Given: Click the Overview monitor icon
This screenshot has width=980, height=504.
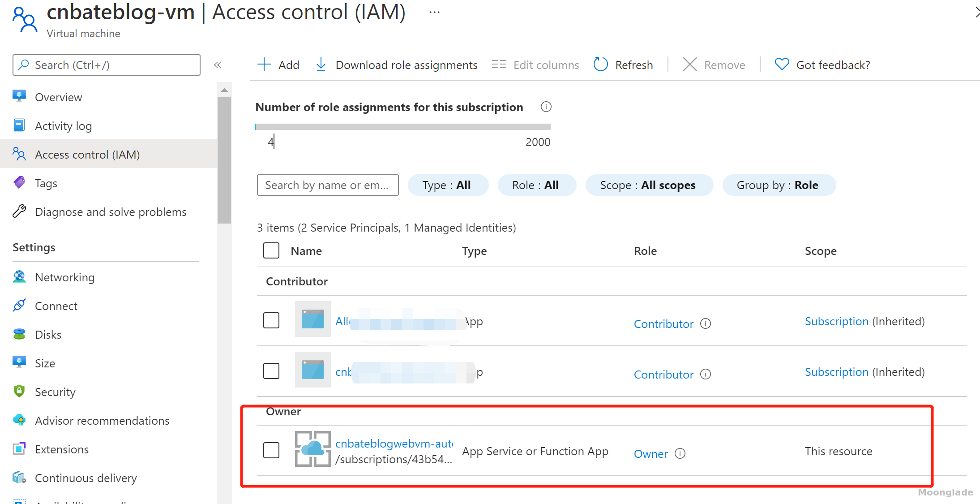Looking at the screenshot, I should pos(19,96).
